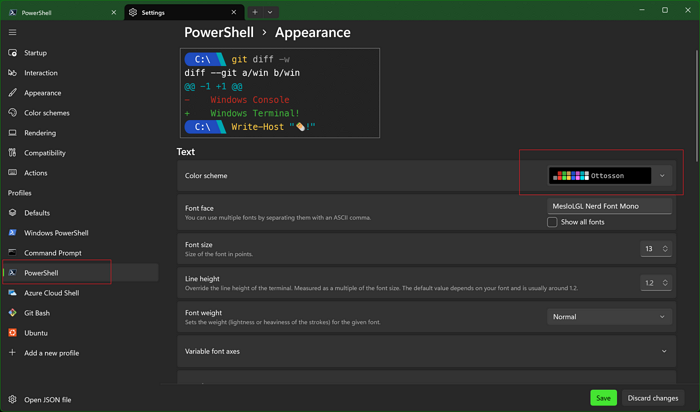Image resolution: width=700 pixels, height=412 pixels.
Task: Click the Settings tab gear icon
Action: coord(133,12)
